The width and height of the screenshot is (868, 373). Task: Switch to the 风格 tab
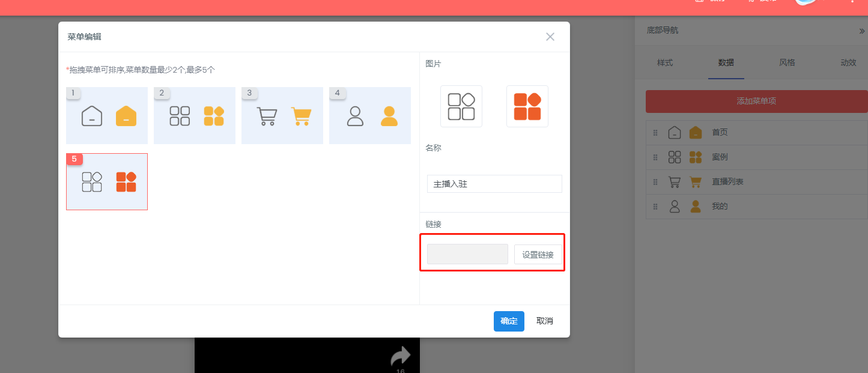coord(788,62)
